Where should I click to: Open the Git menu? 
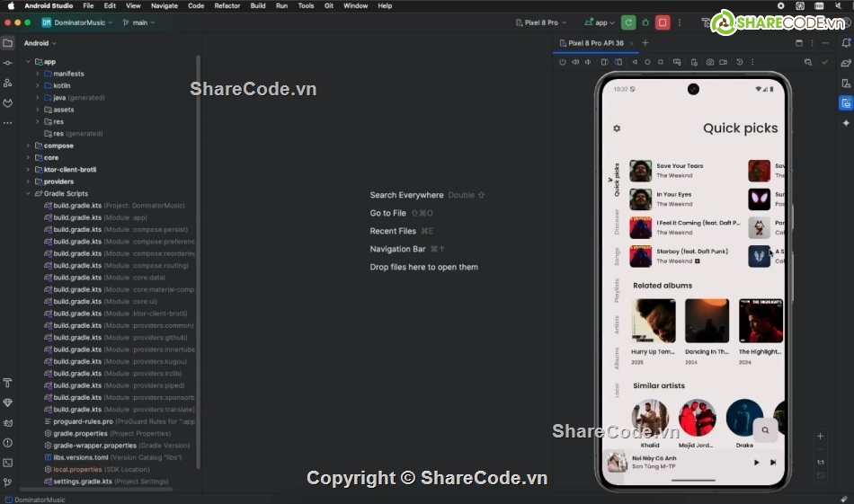coord(329,5)
